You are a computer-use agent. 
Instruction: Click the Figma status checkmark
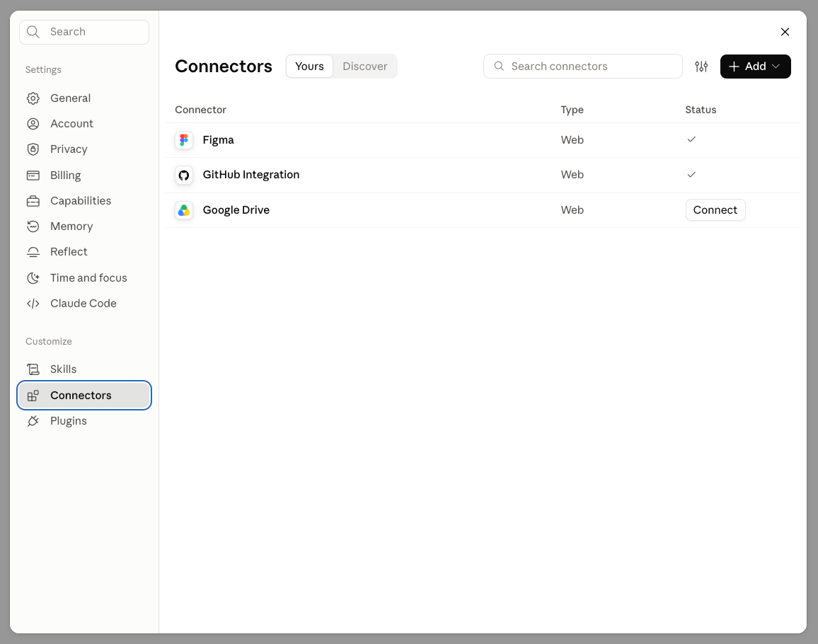point(691,139)
